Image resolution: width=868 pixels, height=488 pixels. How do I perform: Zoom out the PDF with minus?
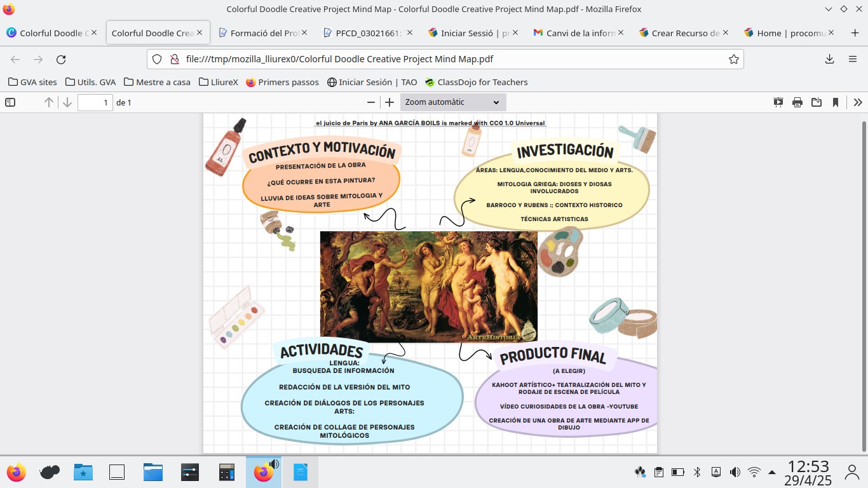pos(371,102)
